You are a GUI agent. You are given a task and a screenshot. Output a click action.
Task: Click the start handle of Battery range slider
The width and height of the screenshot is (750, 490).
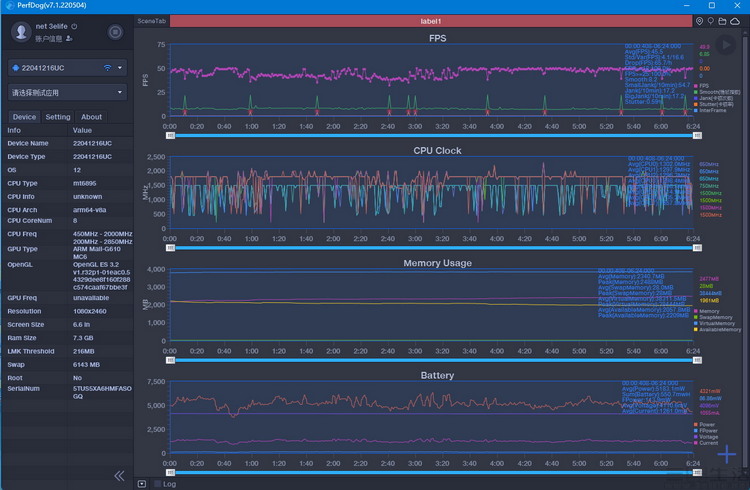point(170,473)
